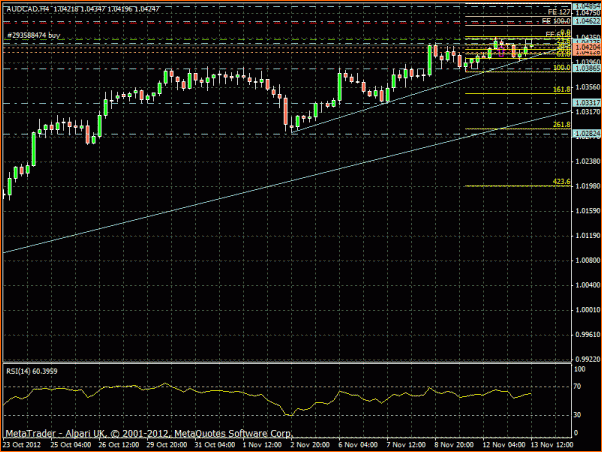Click the 26 Oct 12:00 time label
The height and width of the screenshot is (452, 602).
tap(119, 445)
